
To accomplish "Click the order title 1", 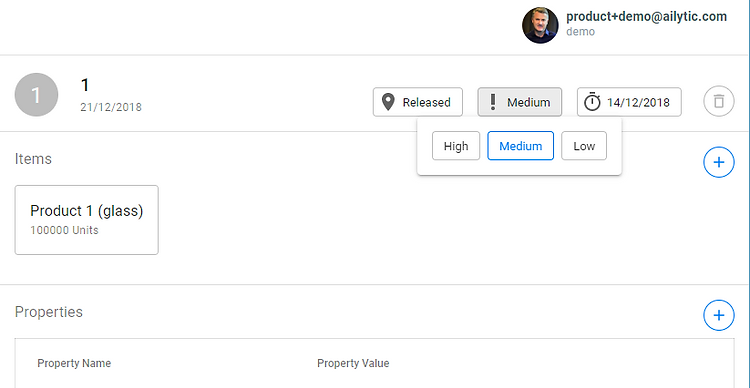I will (x=85, y=85).
